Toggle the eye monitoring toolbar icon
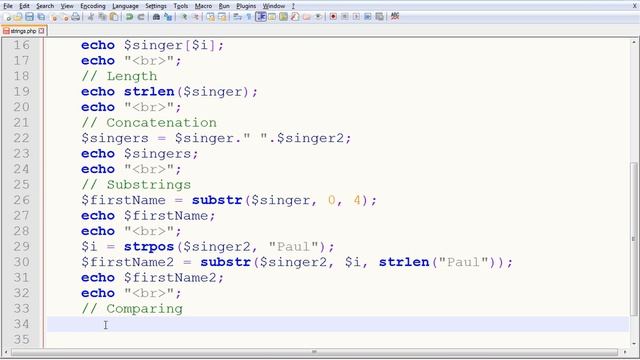Image resolution: width=640 pixels, height=360 pixels. [x=318, y=17]
